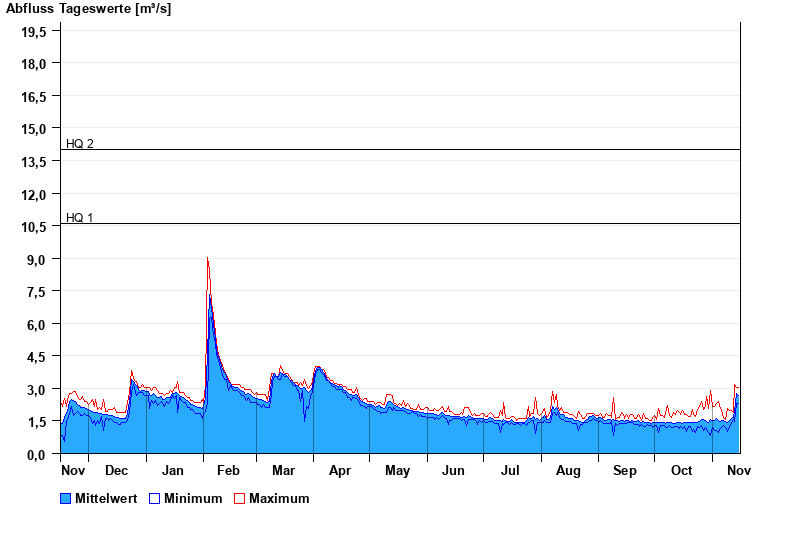Click the chart title Abfluss Tageswerte
Image resolution: width=800 pixels, height=550 pixels.
click(88, 9)
